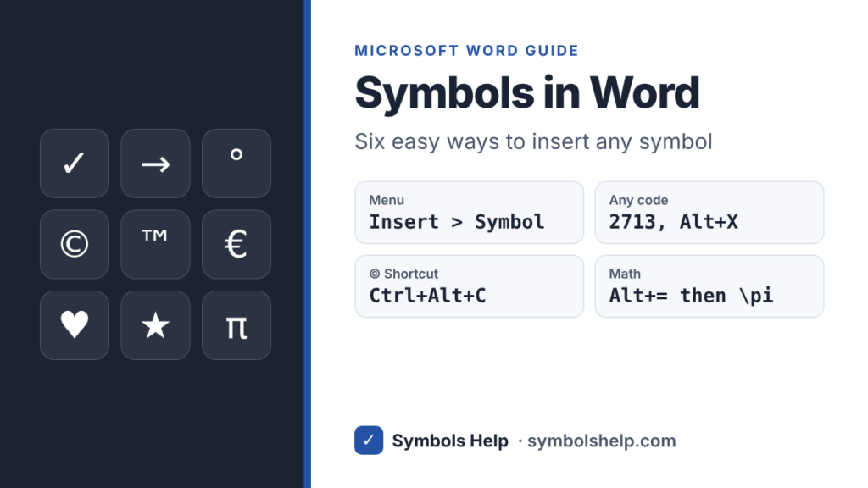This screenshot has height=488, width=868.
Task: Visit symbolshelp.com link
Action: (x=601, y=441)
